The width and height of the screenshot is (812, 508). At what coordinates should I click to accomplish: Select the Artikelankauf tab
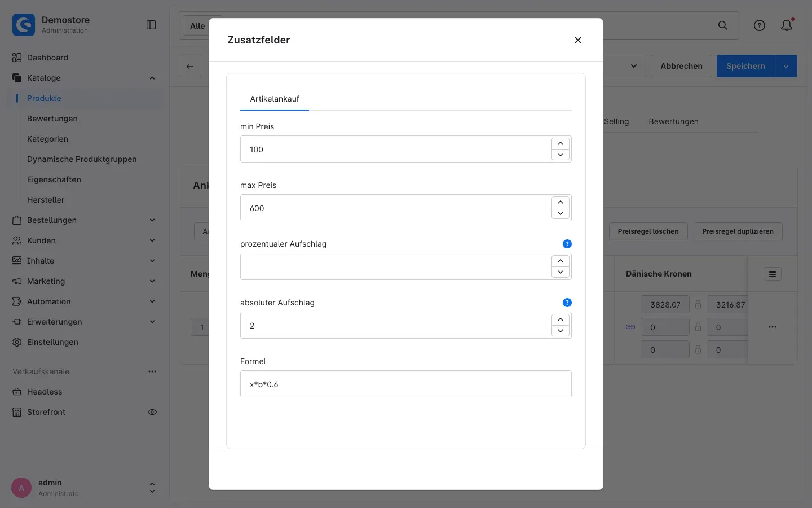[x=275, y=99]
